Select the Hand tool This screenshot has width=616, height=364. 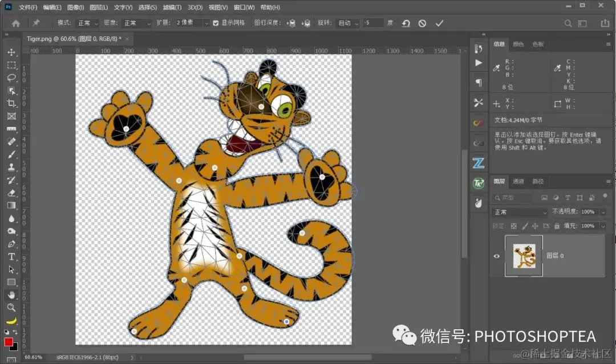coord(11,295)
